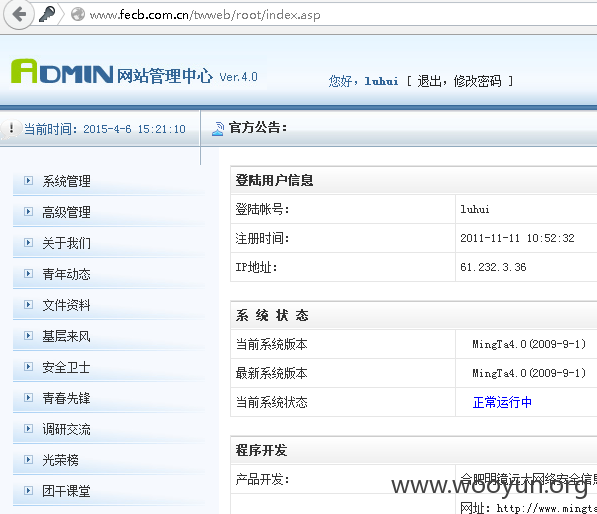Open 青春先锋 sidebar item
Screen dimensions: 597x514
(x=66, y=398)
